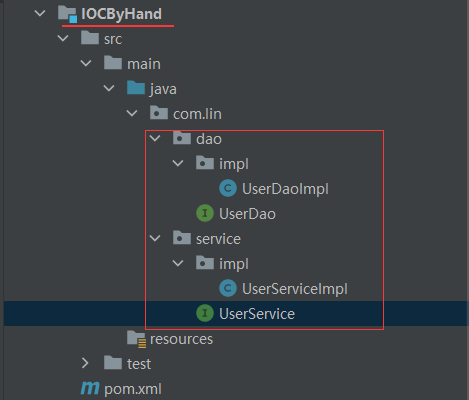Open the pom.xml file
This screenshot has width=469, height=400.
tap(133, 389)
